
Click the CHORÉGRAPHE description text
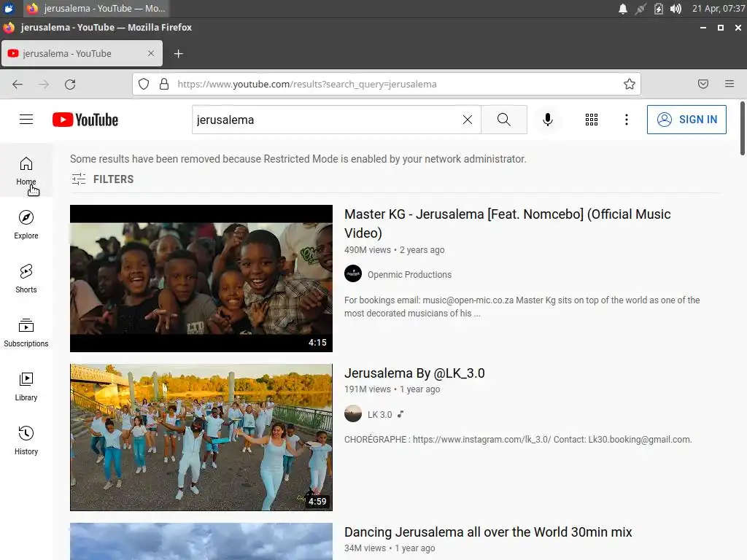(518, 440)
